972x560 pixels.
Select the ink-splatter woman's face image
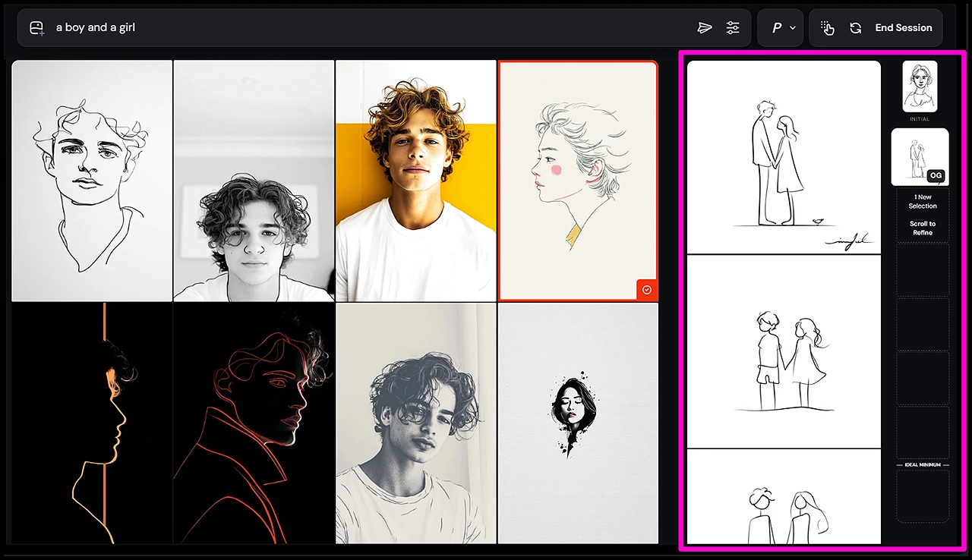tap(578, 423)
